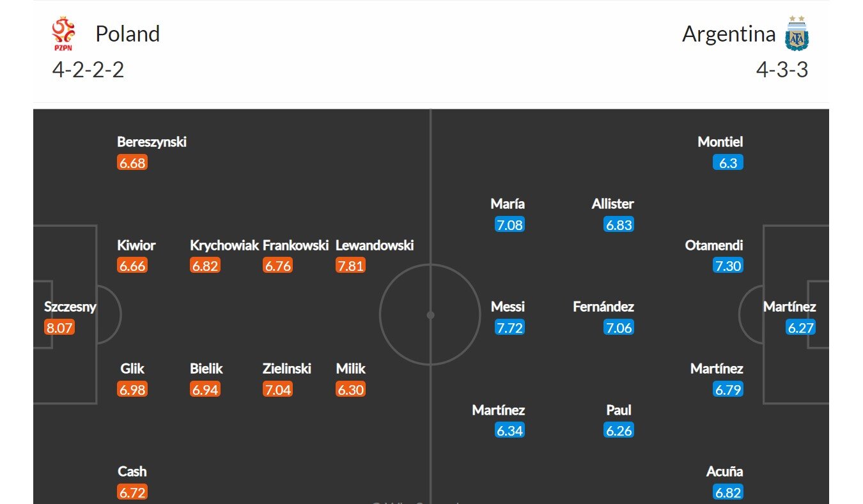The height and width of the screenshot is (504, 863).
Task: Click Poland's 4-2-2-2 formation text
Action: [88, 69]
